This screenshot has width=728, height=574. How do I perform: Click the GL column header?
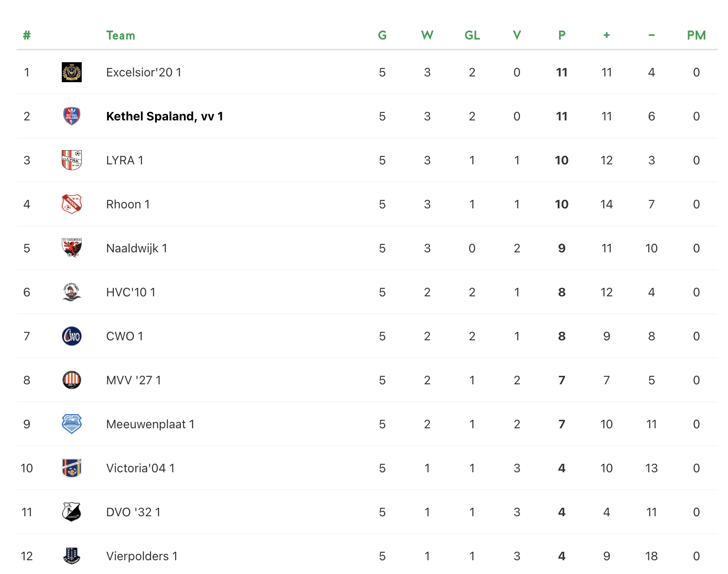pyautogui.click(x=472, y=36)
